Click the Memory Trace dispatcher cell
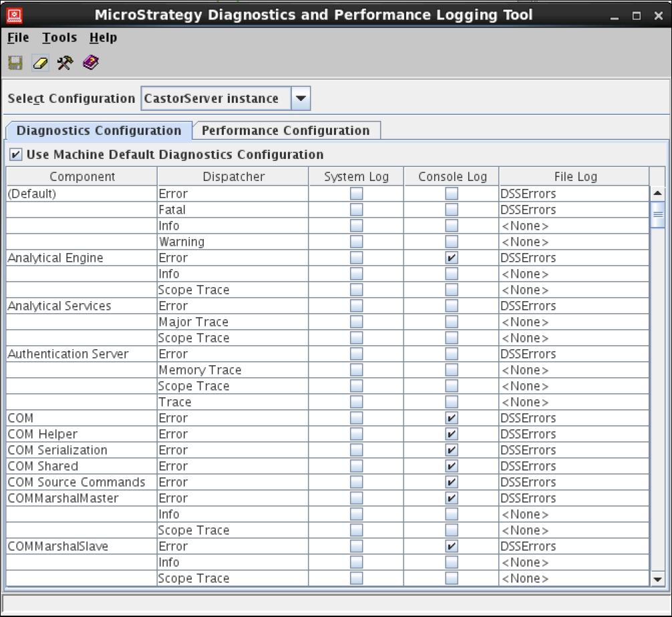The image size is (672, 617). click(233, 370)
